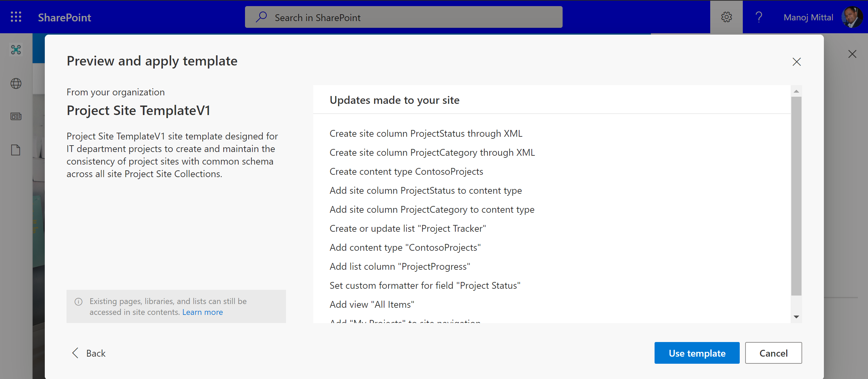Open the My files page icon
This screenshot has width=868, height=379.
(x=16, y=150)
